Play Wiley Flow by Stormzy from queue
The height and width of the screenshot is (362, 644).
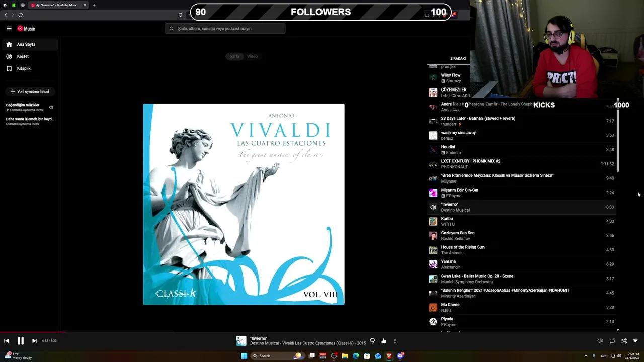[x=521, y=78]
